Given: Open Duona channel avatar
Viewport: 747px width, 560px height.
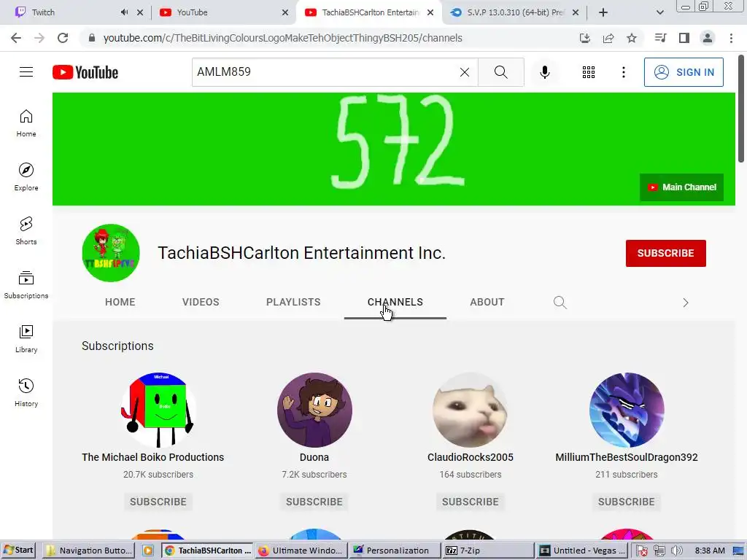Looking at the screenshot, I should pyautogui.click(x=314, y=410).
